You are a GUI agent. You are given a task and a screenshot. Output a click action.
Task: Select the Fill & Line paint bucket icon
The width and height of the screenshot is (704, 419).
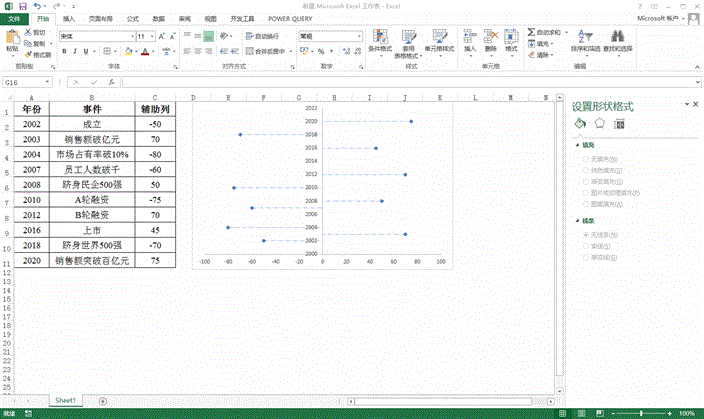580,123
